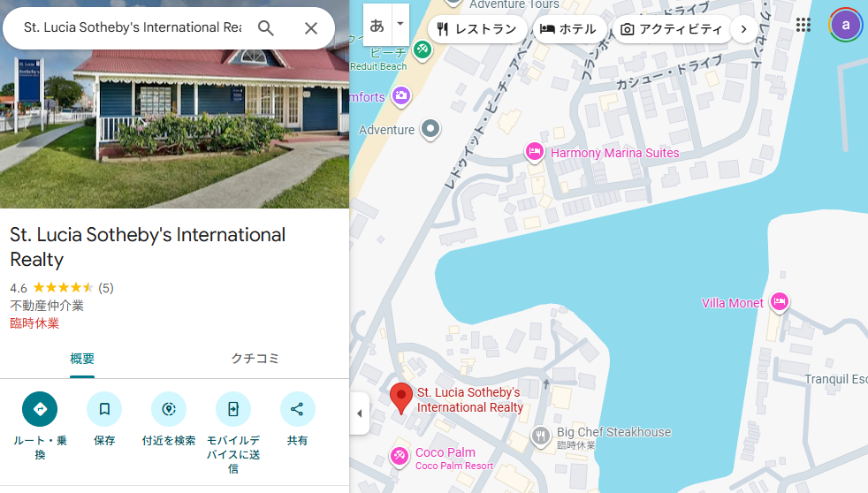This screenshot has height=493, width=868.
Task: Click the Harmony Marina Suites hotel marker
Action: tap(534, 151)
